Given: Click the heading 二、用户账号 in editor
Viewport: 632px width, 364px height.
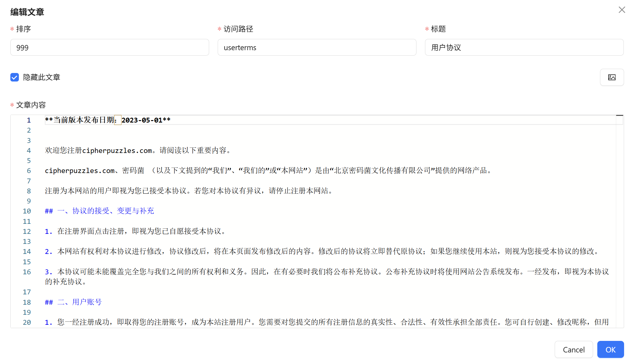Looking at the screenshot, I should pyautogui.click(x=79, y=302).
